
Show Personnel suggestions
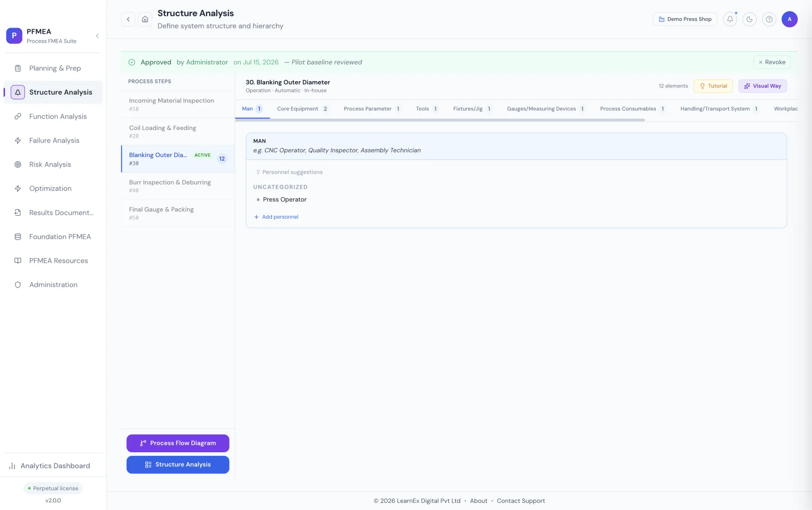click(289, 172)
